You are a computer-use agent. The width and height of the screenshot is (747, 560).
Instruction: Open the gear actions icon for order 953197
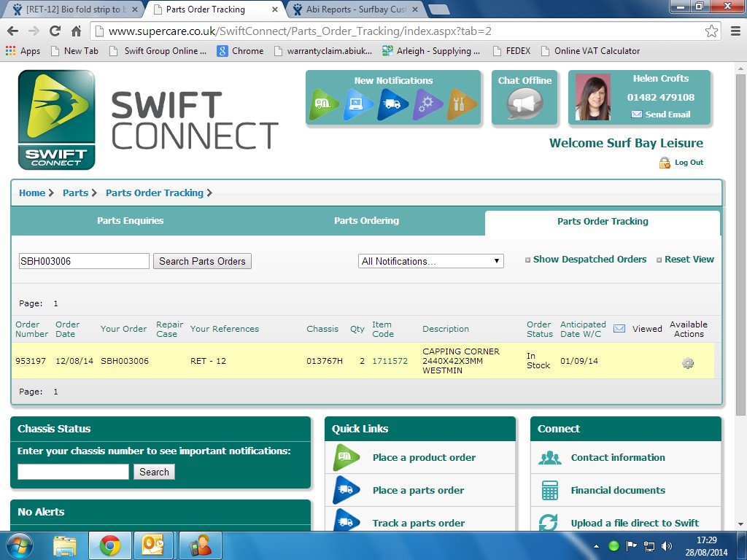[x=687, y=363]
